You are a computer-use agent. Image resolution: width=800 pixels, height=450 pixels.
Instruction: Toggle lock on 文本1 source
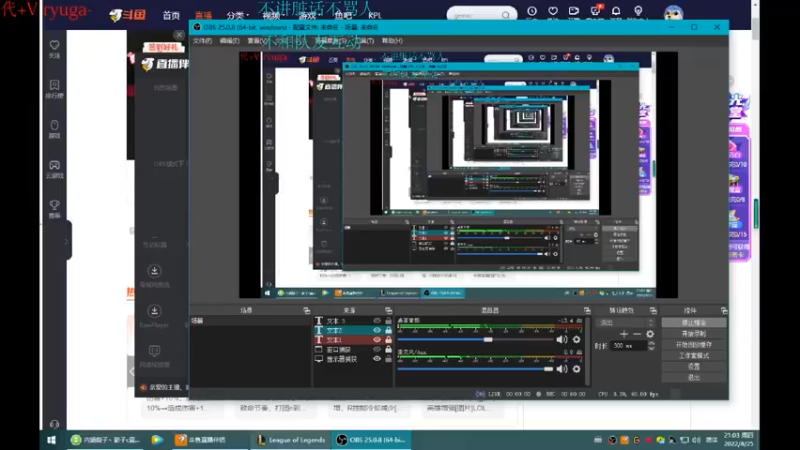pos(388,340)
